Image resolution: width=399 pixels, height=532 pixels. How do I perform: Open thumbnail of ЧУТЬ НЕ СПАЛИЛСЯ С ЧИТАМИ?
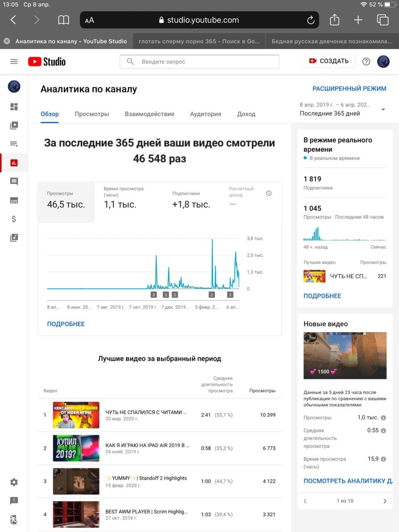pyautogui.click(x=76, y=415)
